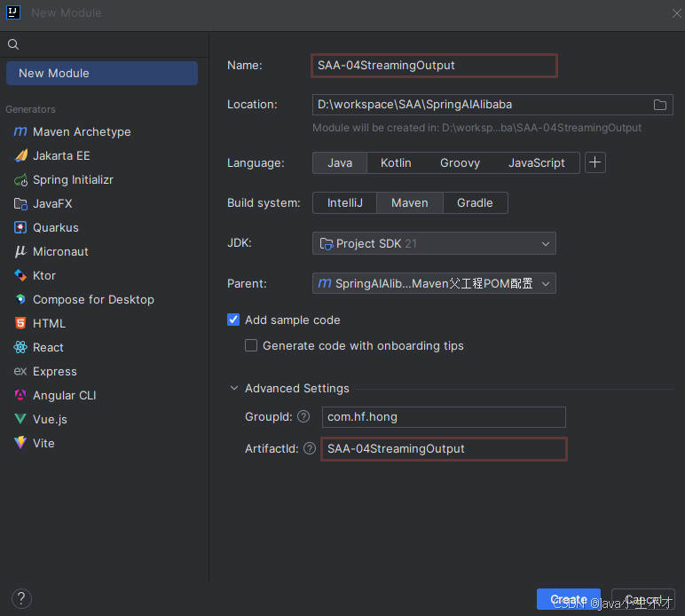Click the GroupId field com.hf.hong
This screenshot has width=685, height=616.
click(444, 417)
